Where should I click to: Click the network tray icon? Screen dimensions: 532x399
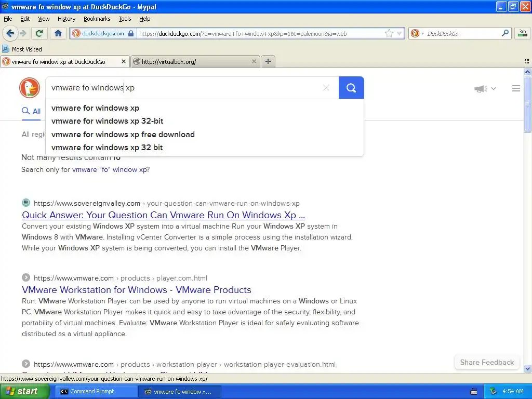tap(493, 391)
